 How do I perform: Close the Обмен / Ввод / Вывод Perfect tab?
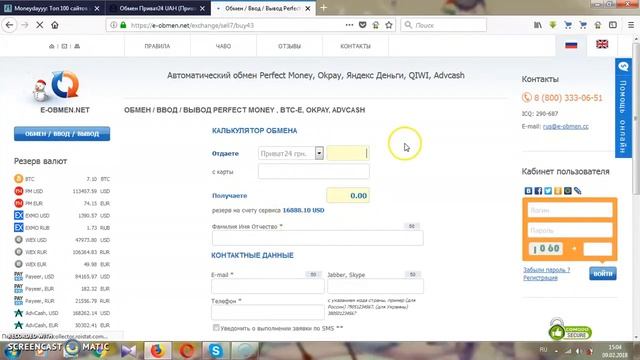click(x=308, y=8)
